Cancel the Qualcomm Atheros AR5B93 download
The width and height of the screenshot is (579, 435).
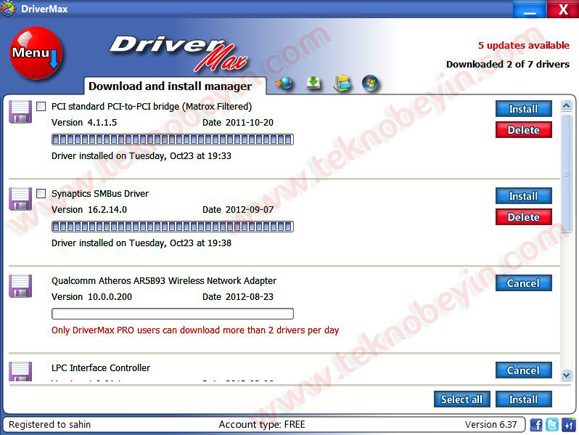pos(524,283)
